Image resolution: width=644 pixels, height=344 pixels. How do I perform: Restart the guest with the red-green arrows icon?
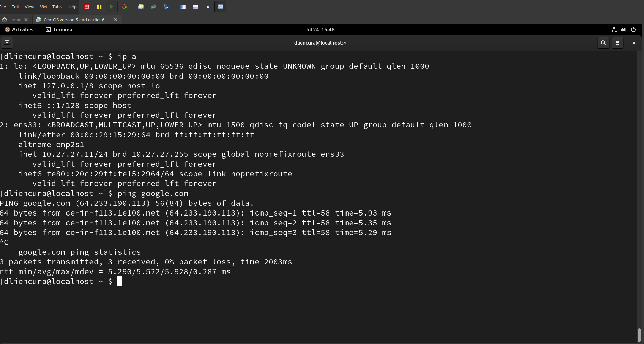pos(124,7)
